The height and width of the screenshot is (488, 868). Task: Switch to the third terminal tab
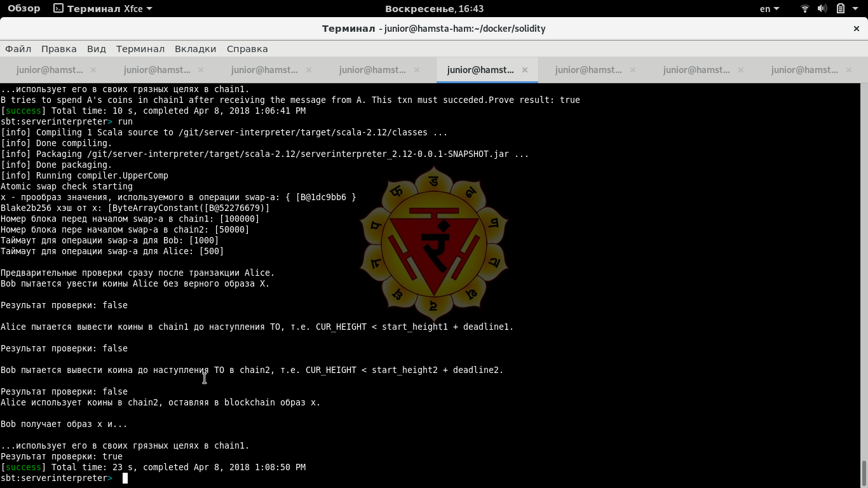pyautogui.click(x=265, y=70)
